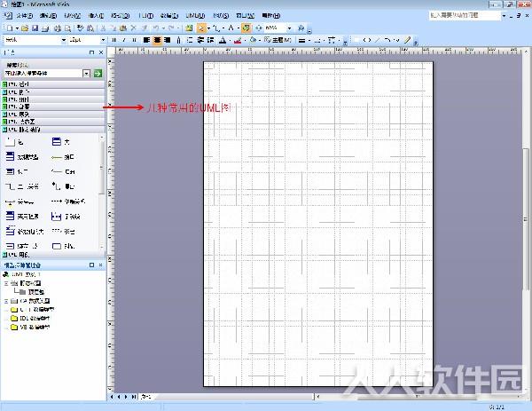This screenshot has width=532, height=411.
Task: Click the vertical scrollbar of the drawing area
Action: 526,219
